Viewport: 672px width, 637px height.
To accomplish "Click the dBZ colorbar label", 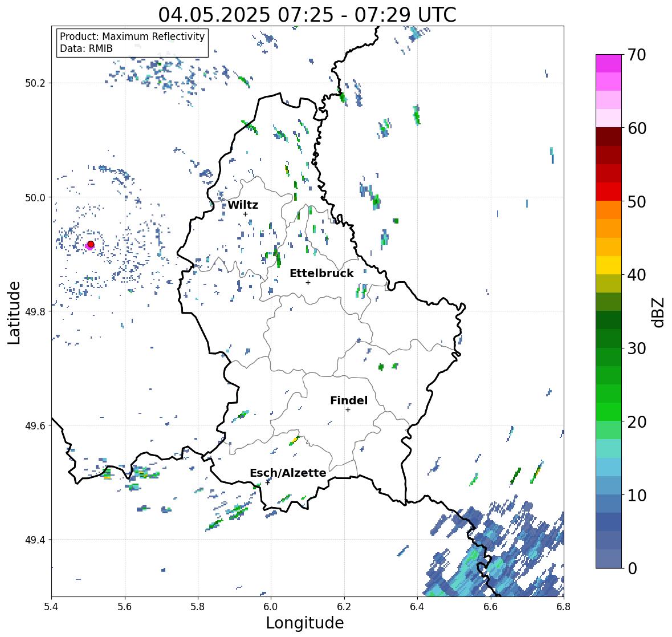I will pos(658,312).
